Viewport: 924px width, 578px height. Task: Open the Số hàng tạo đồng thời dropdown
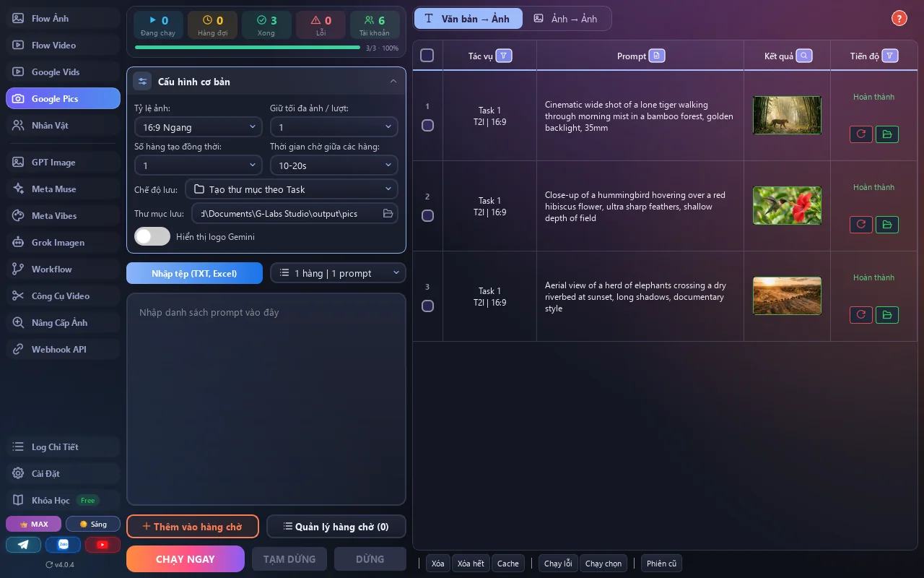(197, 165)
